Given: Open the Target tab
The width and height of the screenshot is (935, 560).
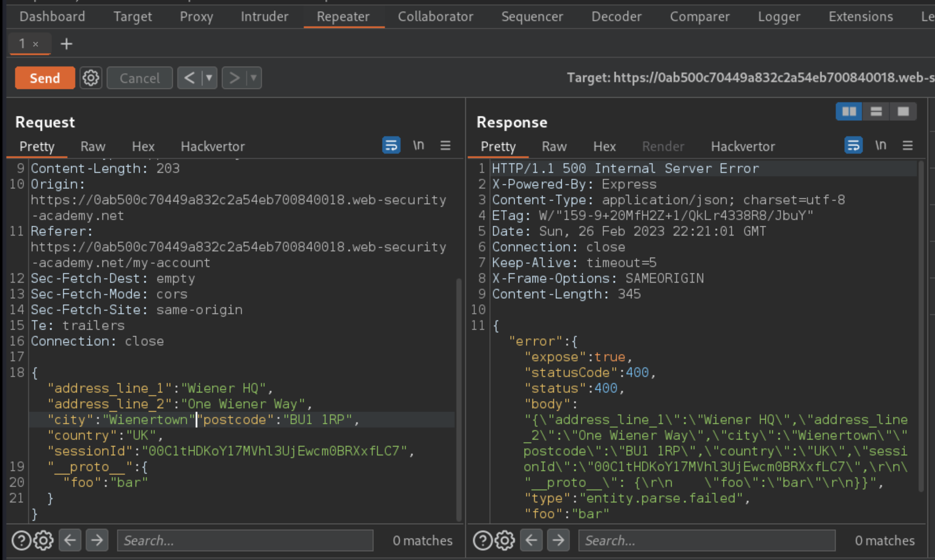Looking at the screenshot, I should pos(133,17).
